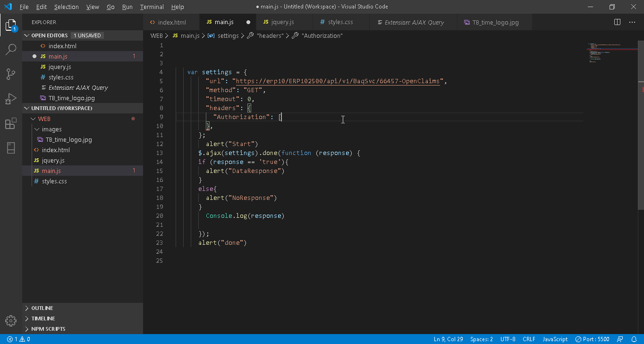Click the editor minimap

(611, 52)
